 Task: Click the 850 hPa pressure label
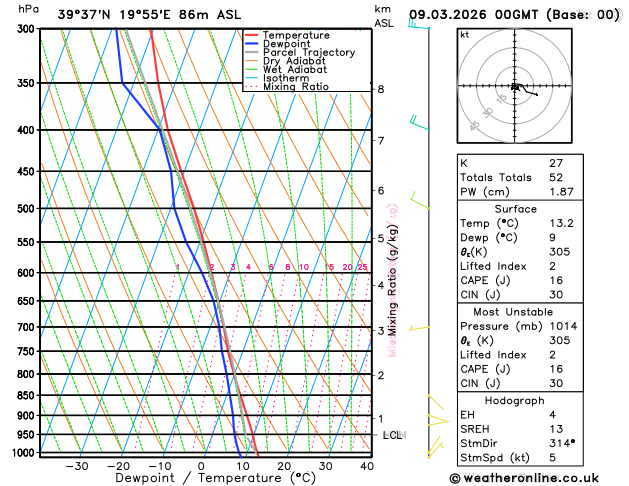coord(28,395)
